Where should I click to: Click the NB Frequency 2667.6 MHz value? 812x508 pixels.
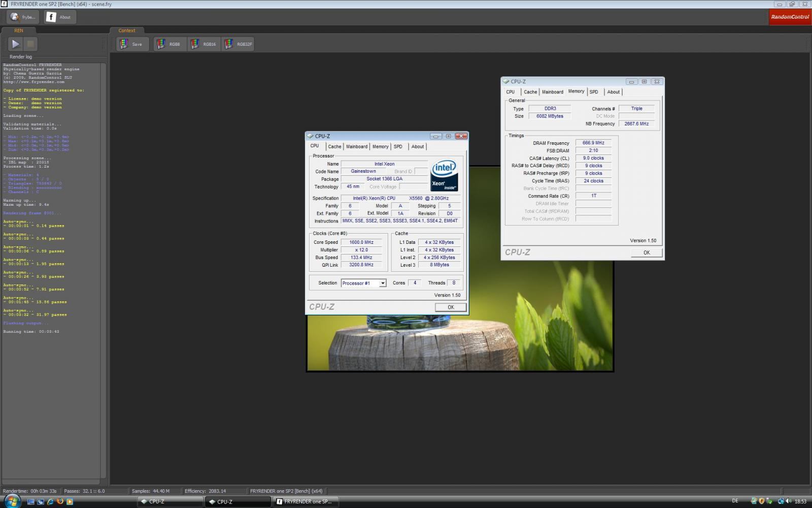[x=636, y=123]
